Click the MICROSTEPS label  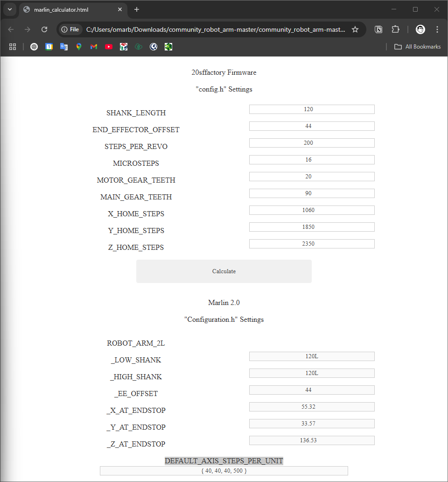click(x=136, y=163)
